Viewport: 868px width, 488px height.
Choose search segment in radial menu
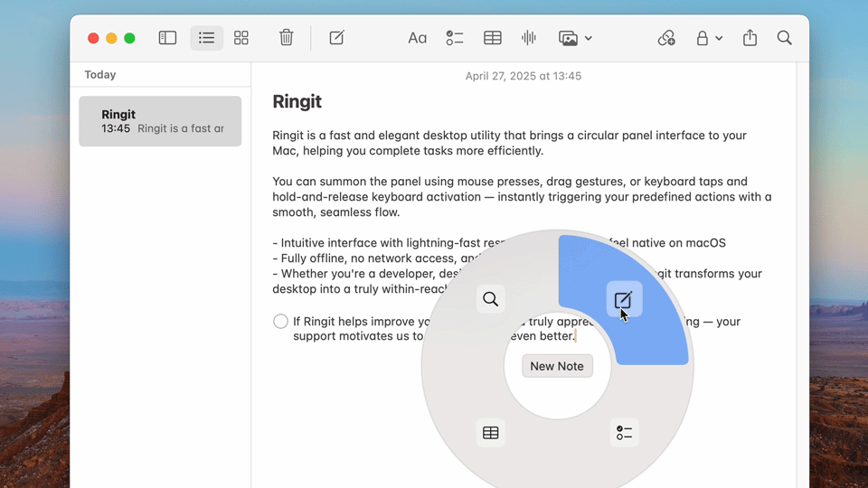click(490, 299)
